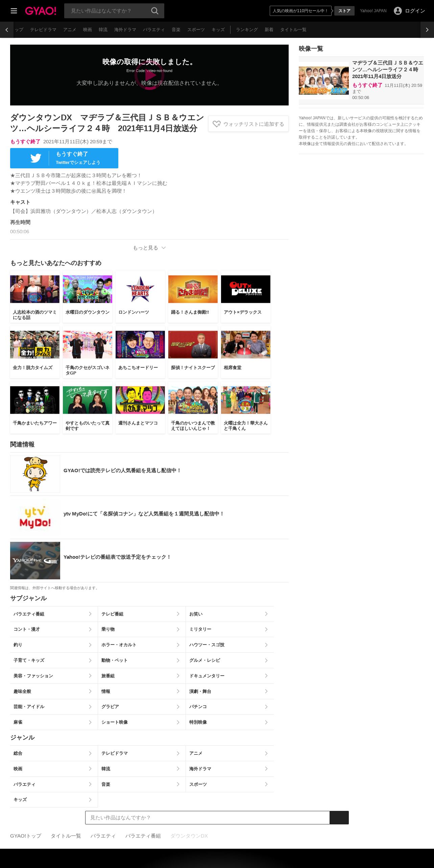Open the hamburger menu icon
434x868 pixels.
point(14,11)
